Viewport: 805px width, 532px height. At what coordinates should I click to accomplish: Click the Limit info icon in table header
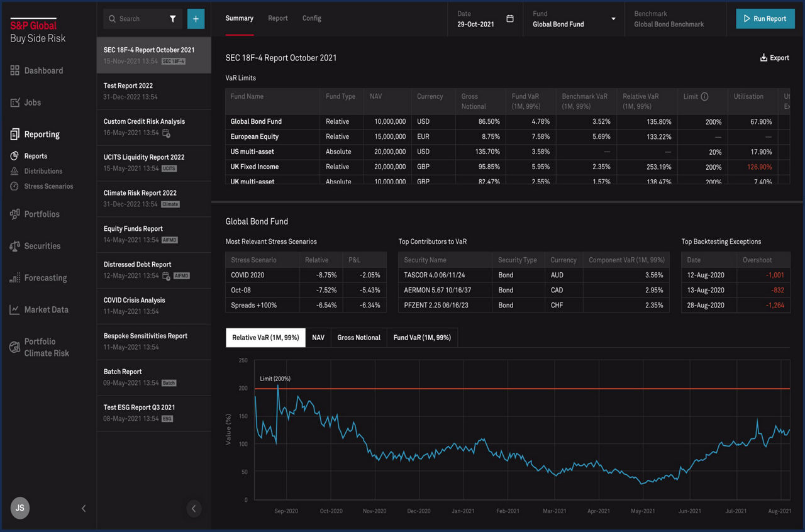click(704, 97)
